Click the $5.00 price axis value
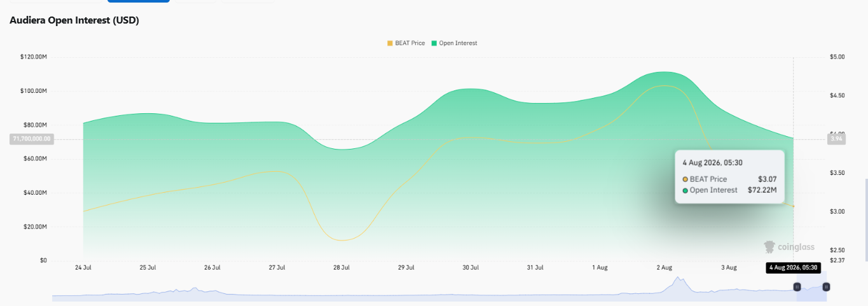Image resolution: width=868 pixels, height=306 pixels. pos(837,57)
